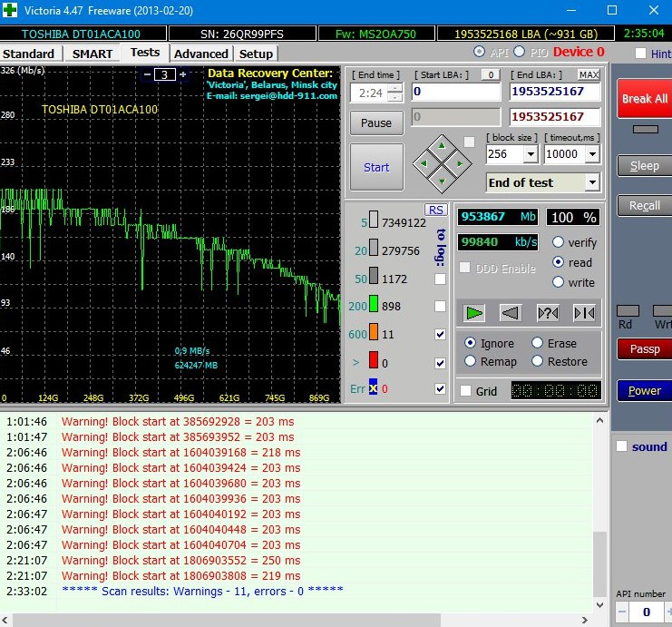Click the log scroll down arrow
Screen dimensions: 672x627
(x=600, y=604)
